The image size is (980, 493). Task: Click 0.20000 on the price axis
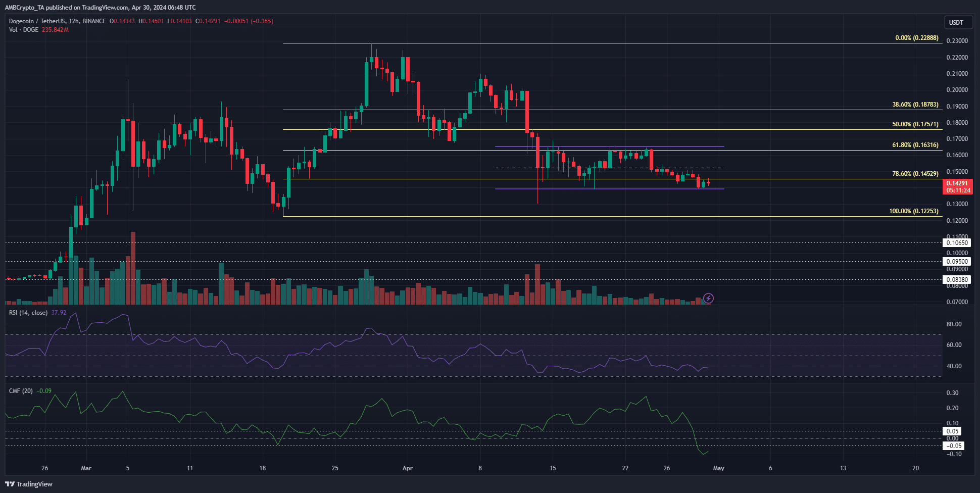coord(957,90)
